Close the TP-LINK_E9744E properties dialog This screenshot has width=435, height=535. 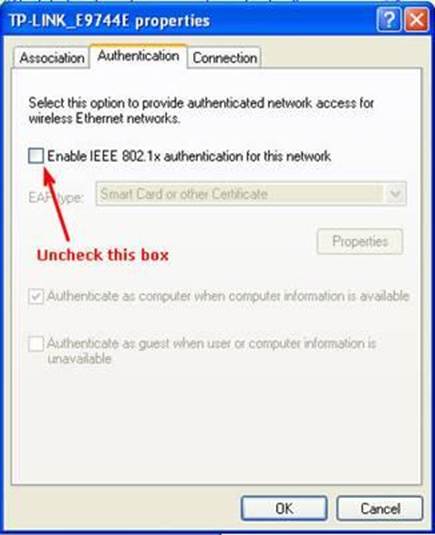pyautogui.click(x=416, y=20)
